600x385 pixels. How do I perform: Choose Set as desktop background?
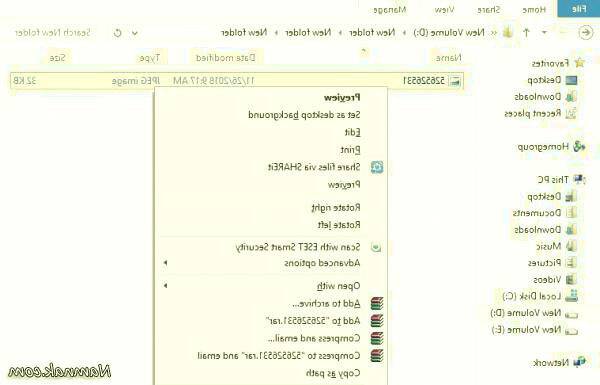304,115
